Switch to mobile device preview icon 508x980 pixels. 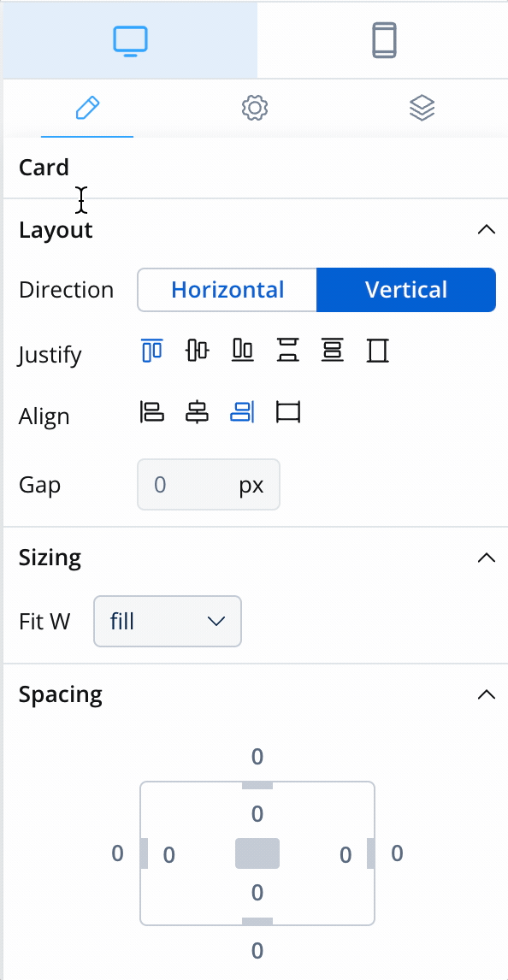pyautogui.click(x=384, y=41)
